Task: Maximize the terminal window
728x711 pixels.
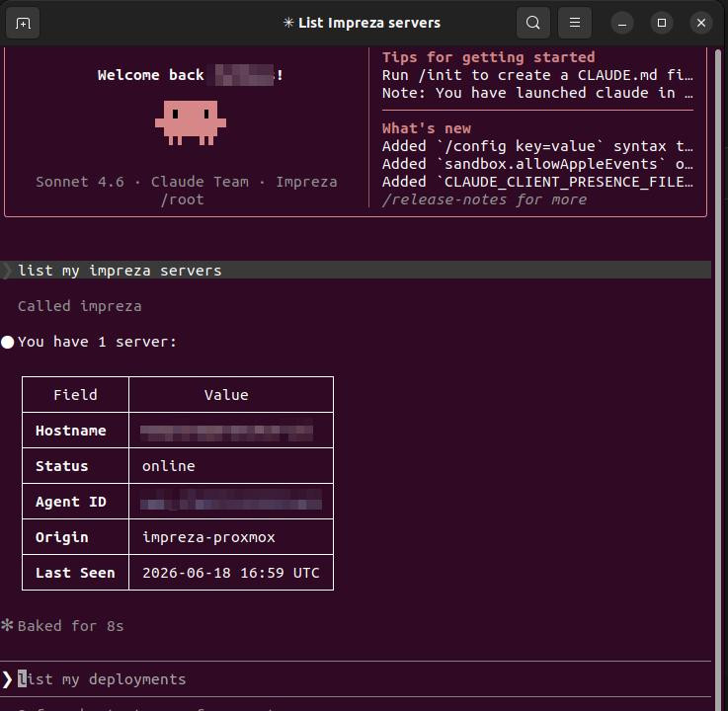Action: [662, 23]
